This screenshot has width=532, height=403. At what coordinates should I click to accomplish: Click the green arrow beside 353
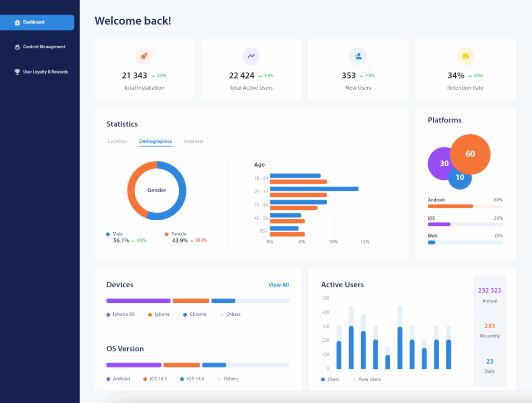click(362, 76)
